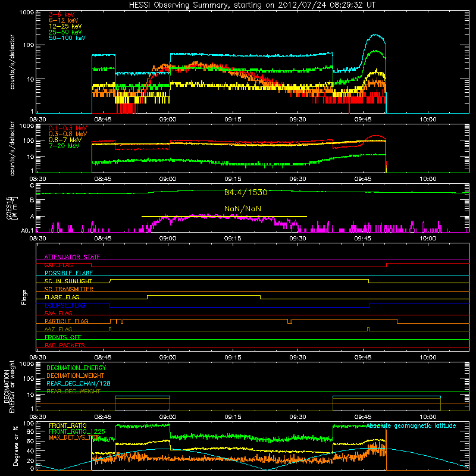This screenshot has width=476, height=476.
Task: Click the DECIMATION_ENERGY legend entry
Action: tap(76, 368)
